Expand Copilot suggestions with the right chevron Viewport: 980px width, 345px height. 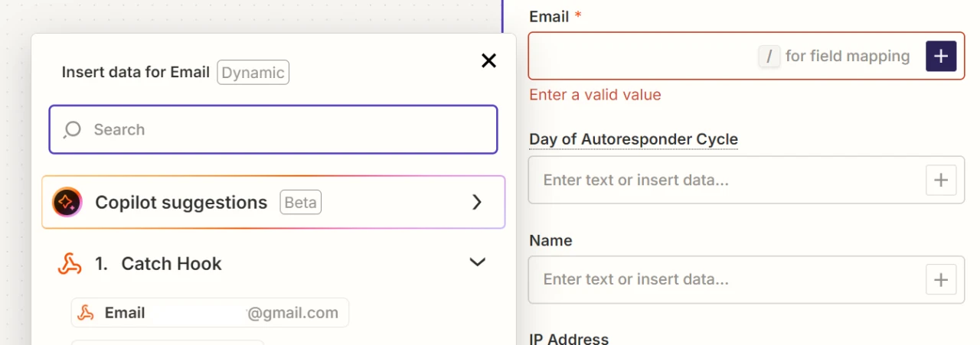pos(477,202)
